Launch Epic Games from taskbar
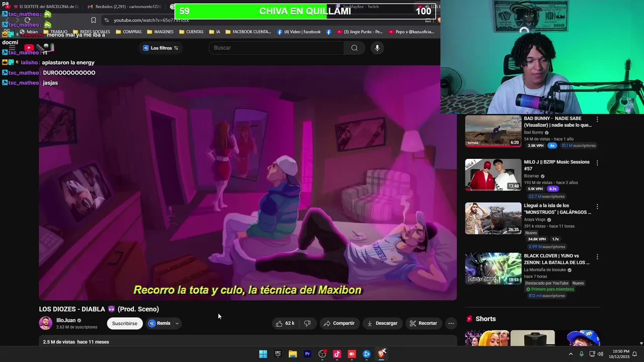This screenshot has height=362, width=644. point(278,354)
